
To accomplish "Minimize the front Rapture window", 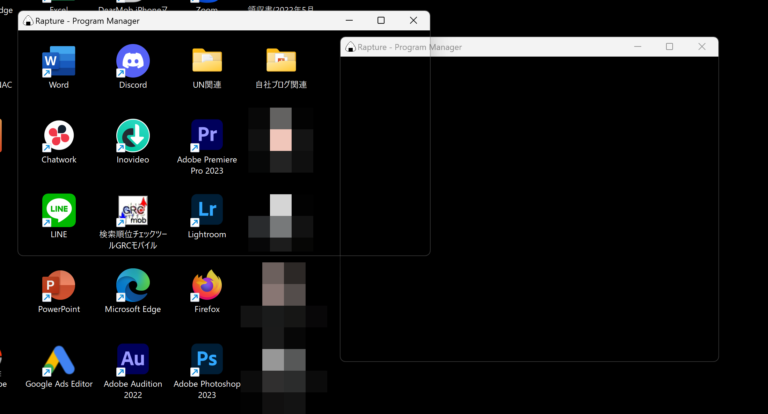I will tap(349, 21).
